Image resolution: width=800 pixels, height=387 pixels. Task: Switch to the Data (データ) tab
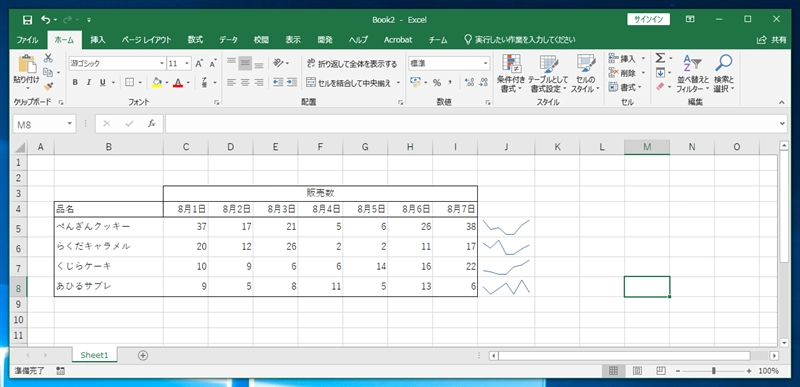pos(229,40)
